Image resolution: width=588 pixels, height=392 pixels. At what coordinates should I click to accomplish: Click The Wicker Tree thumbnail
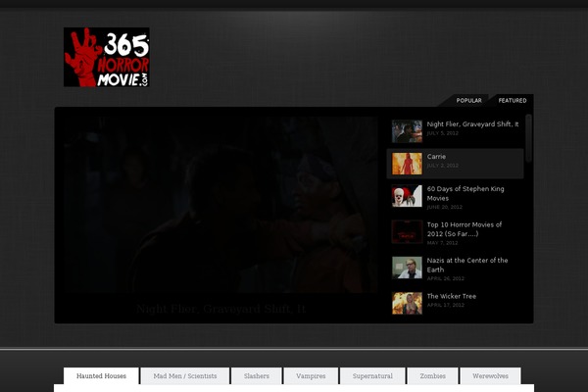coord(407,303)
